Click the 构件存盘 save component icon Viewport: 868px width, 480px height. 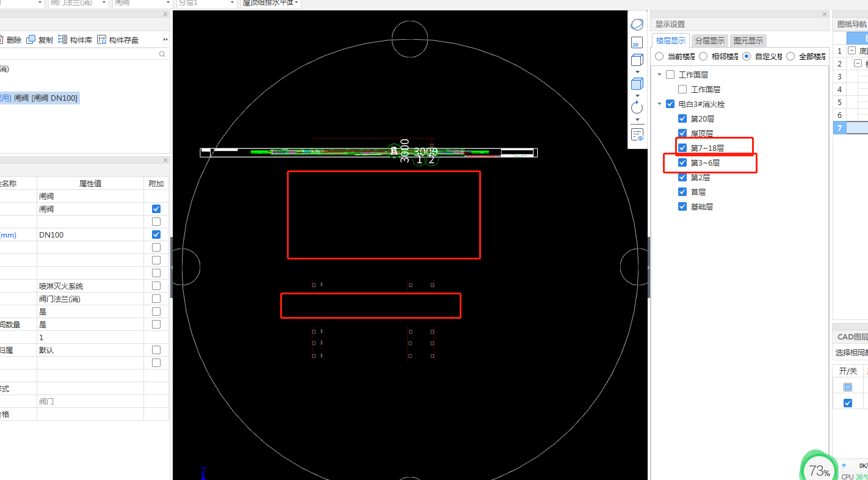(x=101, y=40)
